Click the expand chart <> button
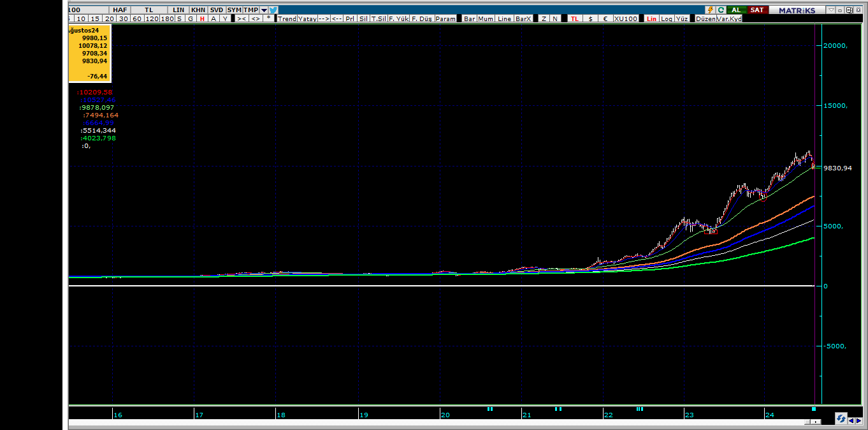 point(256,19)
